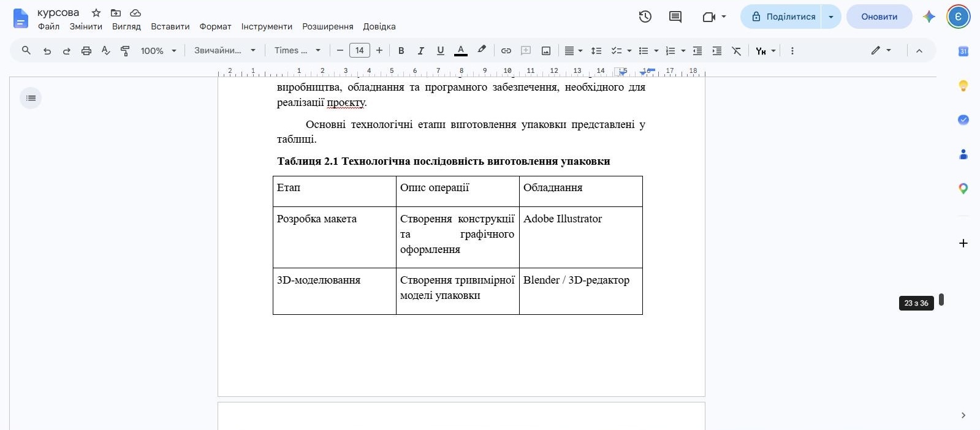
Task: Search the menus magnifier icon
Action: click(x=26, y=51)
